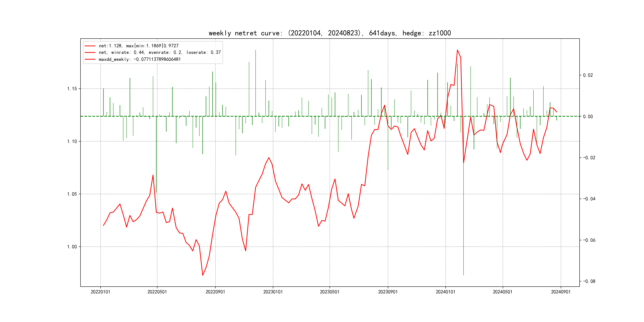Click the chart title text
The image size is (644, 322).
tap(330, 33)
